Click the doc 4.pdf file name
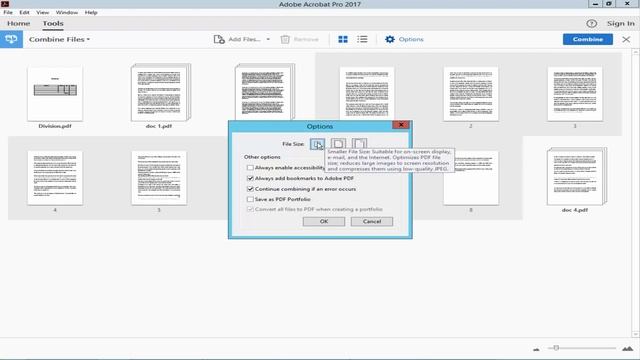The image size is (640, 360). (x=575, y=210)
